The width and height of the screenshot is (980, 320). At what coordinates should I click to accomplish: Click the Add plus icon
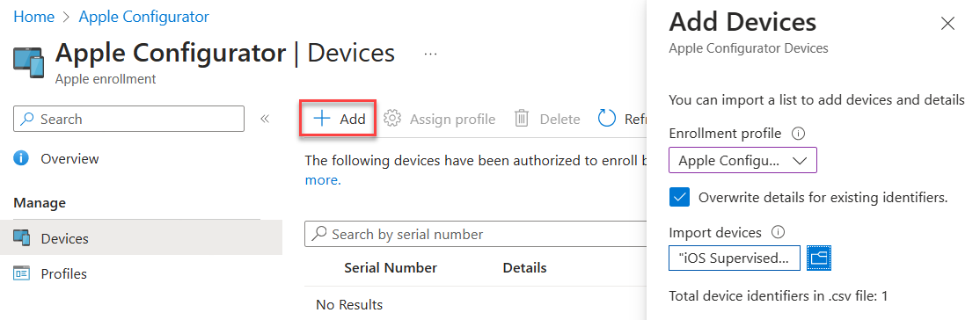321,119
